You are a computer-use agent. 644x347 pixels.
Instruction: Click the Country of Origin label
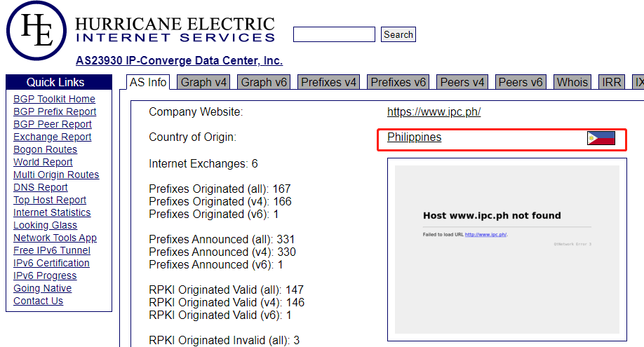click(x=193, y=137)
